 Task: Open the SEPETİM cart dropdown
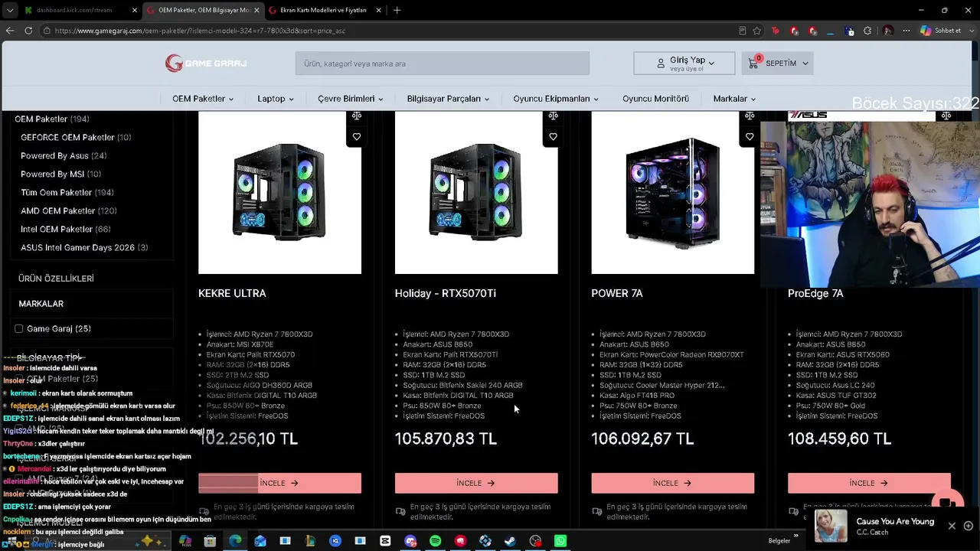pyautogui.click(x=777, y=64)
